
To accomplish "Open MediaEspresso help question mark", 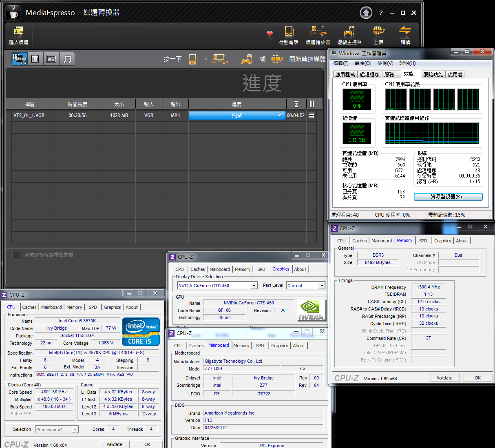I will pos(381,13).
